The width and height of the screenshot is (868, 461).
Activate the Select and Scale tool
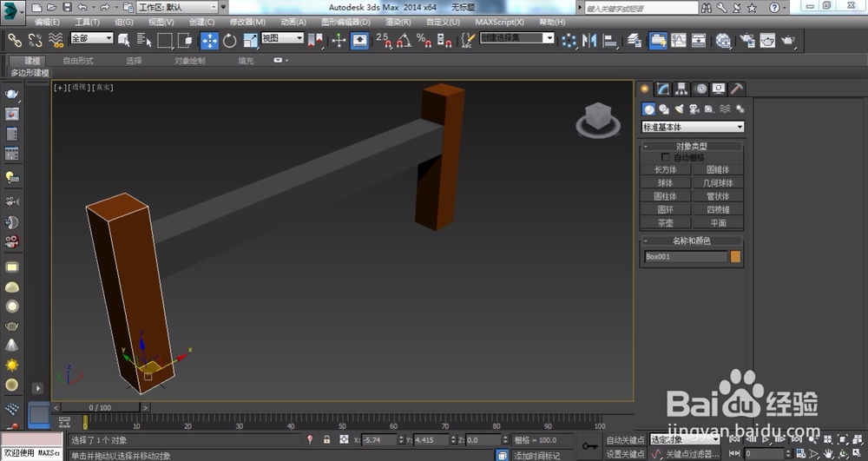pos(250,40)
